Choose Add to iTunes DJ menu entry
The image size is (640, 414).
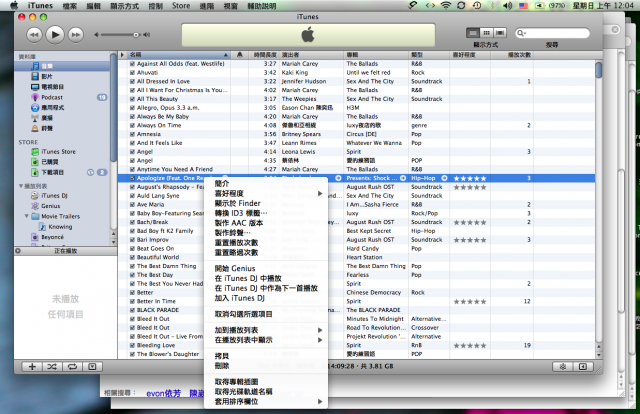[x=266, y=298]
